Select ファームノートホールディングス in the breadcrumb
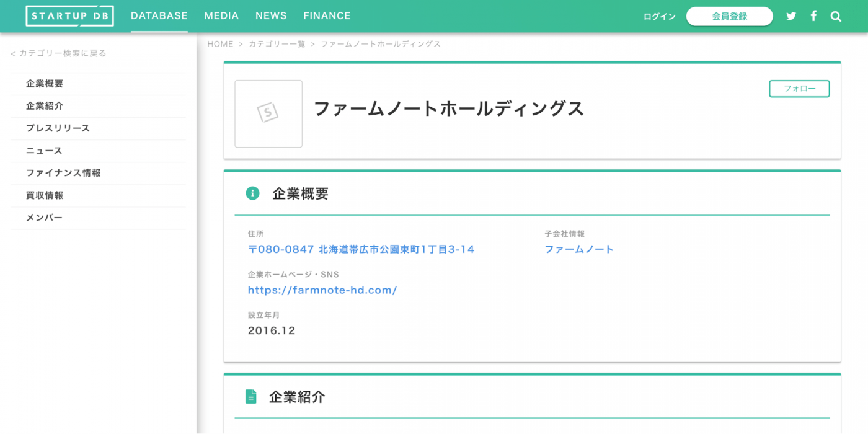Viewport: 868px width, 434px height. click(381, 43)
